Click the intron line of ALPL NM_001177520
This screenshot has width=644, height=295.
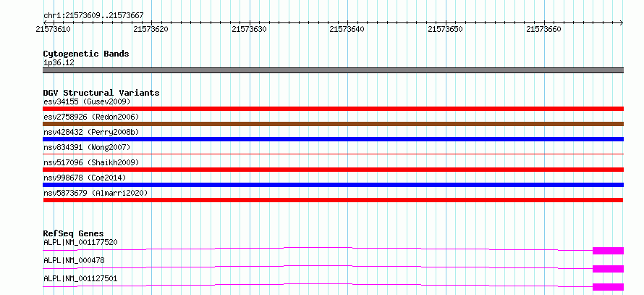point(318,247)
